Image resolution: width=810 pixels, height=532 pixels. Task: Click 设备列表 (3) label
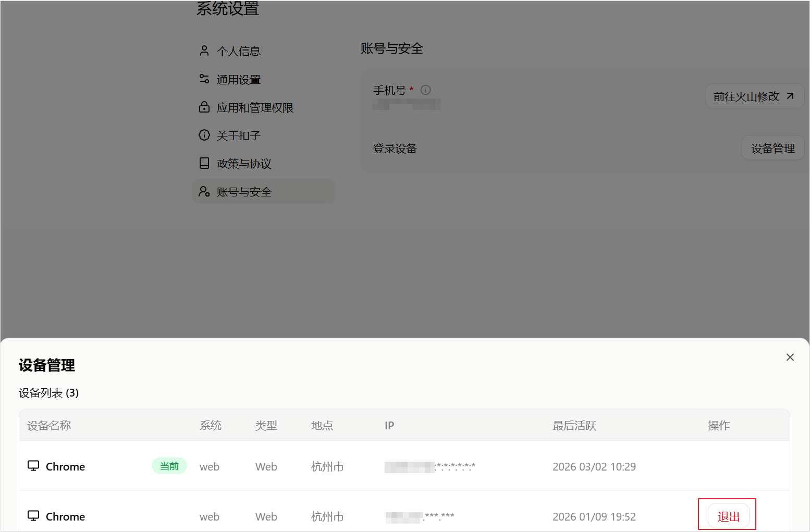click(49, 393)
